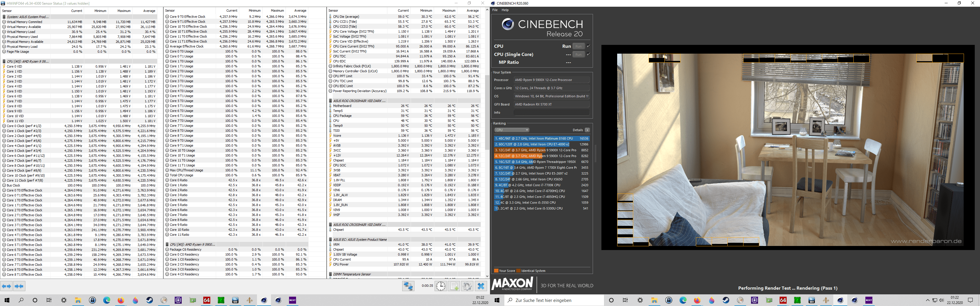Click 'Power Reporting Deviation (Accuracy)' row
Image resolution: width=980 pixels, height=306 pixels.
(404, 91)
